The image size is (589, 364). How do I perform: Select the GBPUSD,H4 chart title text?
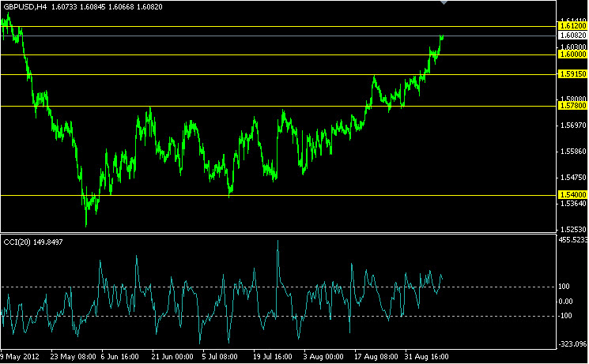tap(25, 7)
